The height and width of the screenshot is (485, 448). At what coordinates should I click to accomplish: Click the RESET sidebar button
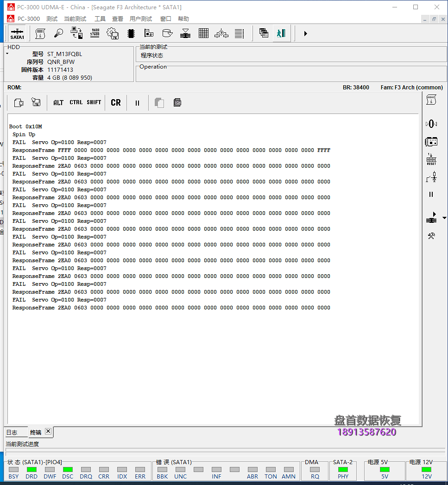[431, 159]
